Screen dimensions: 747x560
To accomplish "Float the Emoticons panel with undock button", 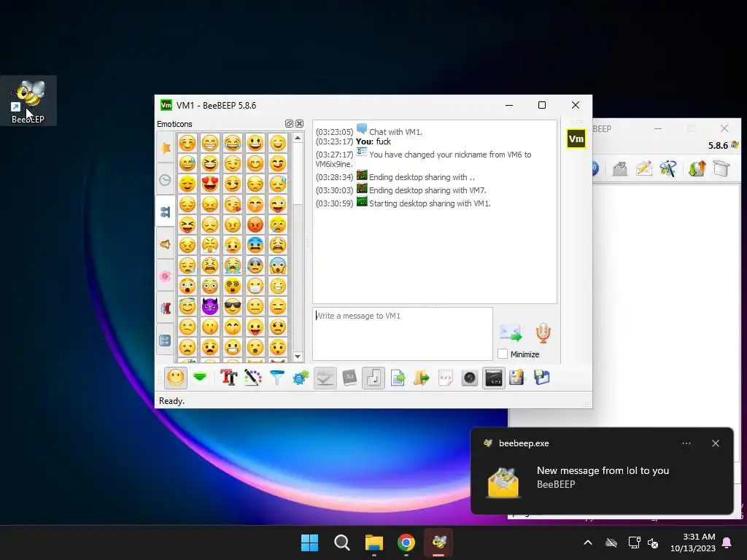I will click(289, 124).
